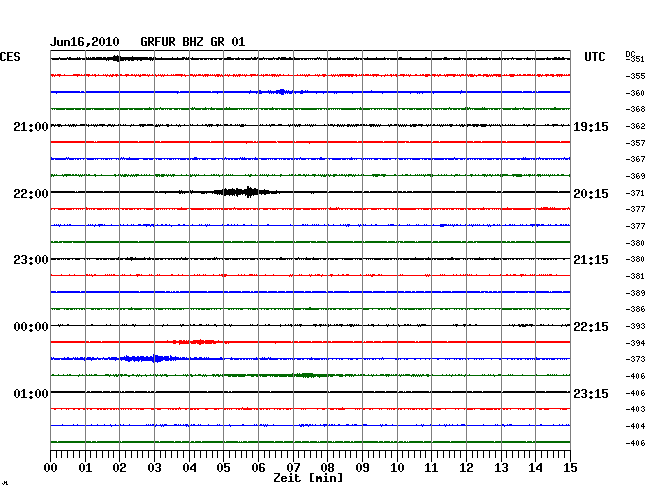Click the large black seismic burst on the 22:00 trace
This screenshot has height=494, width=650.
pos(245,192)
